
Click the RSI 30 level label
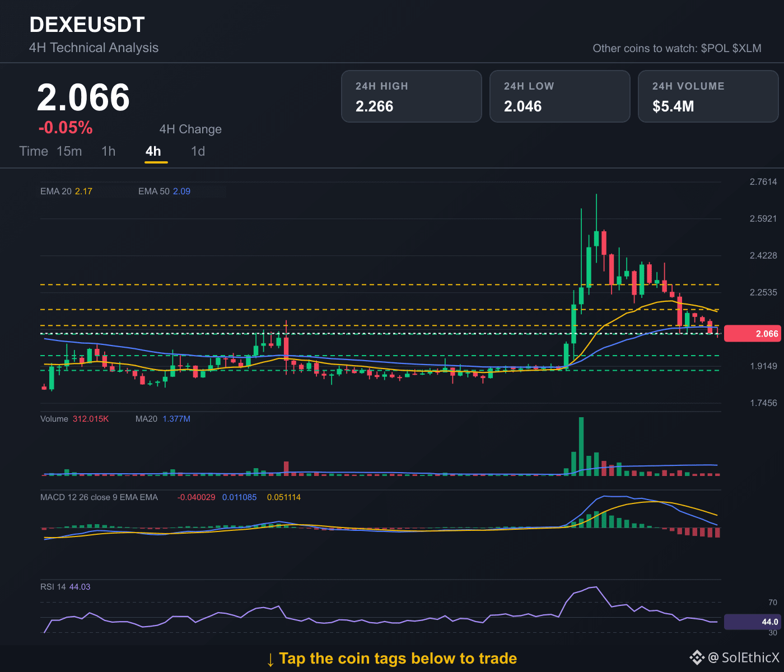[x=773, y=633]
